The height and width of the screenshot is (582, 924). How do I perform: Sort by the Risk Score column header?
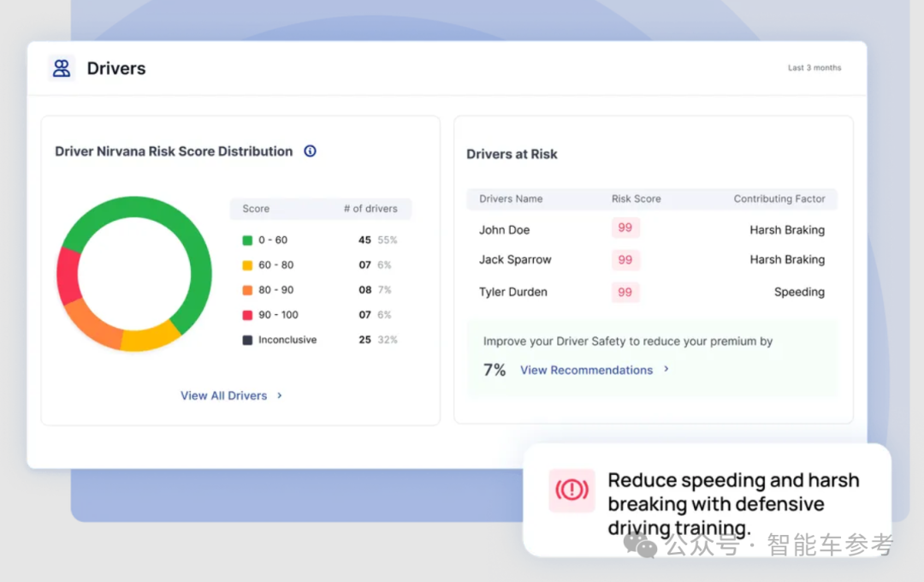coord(636,199)
